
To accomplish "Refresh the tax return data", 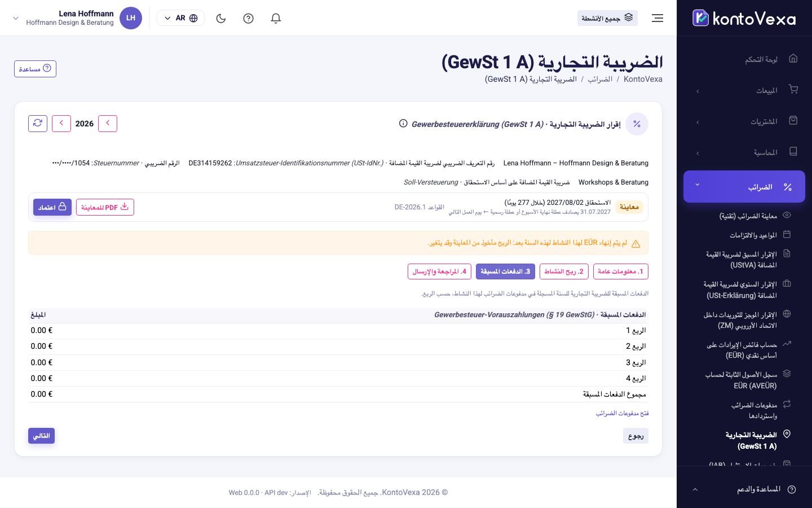I will 38,123.
